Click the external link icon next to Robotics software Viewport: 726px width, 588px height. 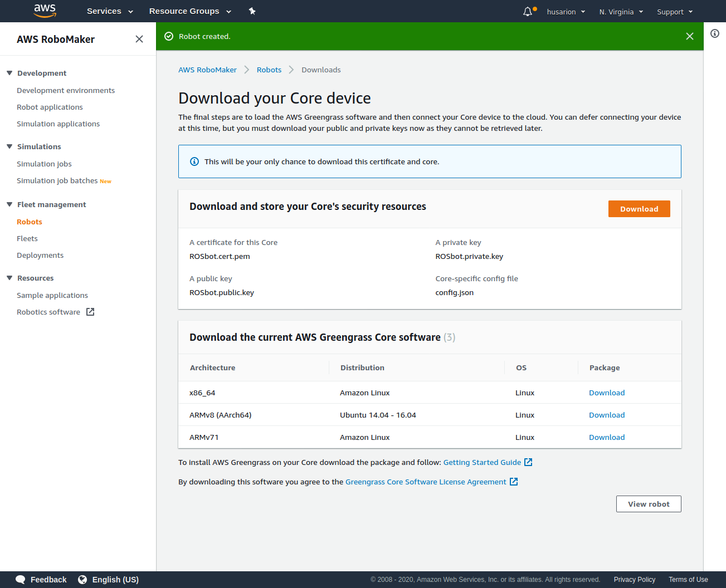coord(90,312)
